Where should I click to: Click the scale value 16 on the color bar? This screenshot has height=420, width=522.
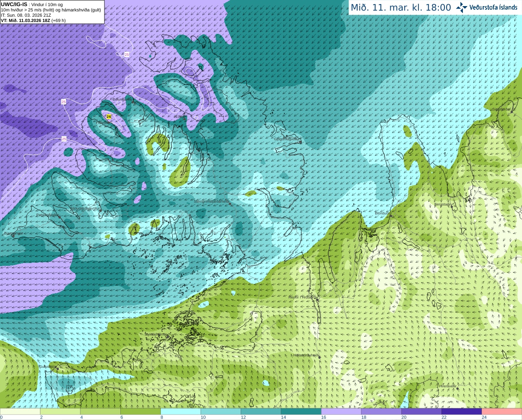coord(323,417)
